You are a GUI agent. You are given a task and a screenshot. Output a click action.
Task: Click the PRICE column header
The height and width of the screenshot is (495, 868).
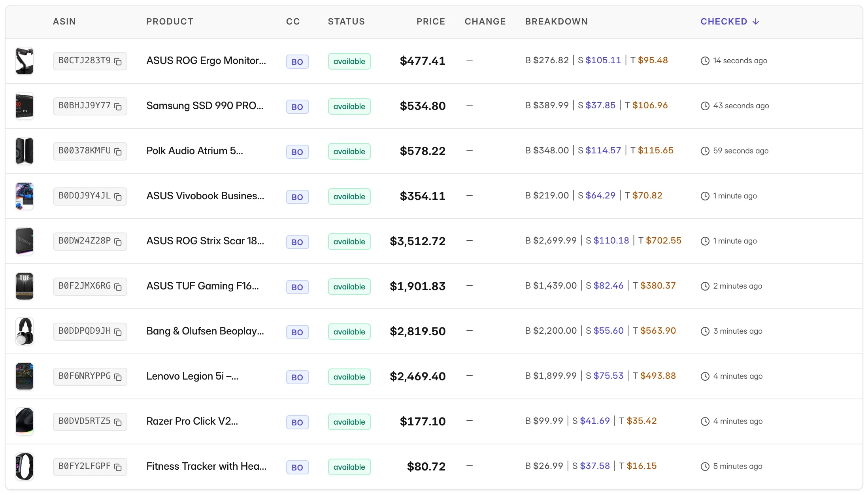tap(431, 21)
